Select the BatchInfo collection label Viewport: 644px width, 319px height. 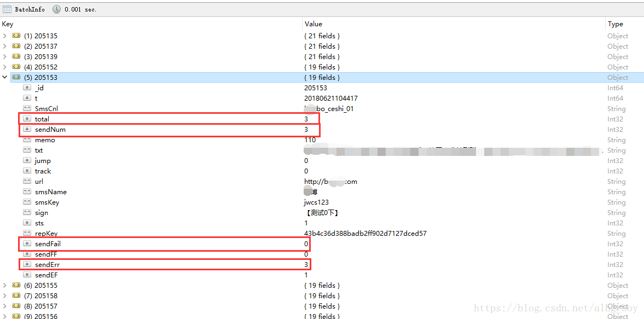pos(30,9)
